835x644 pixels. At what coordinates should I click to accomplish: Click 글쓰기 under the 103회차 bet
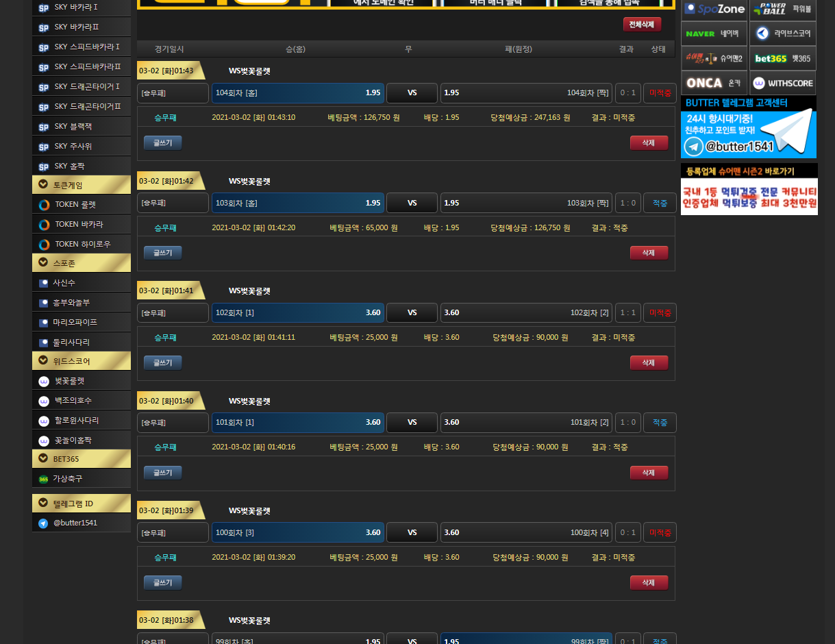pos(162,253)
